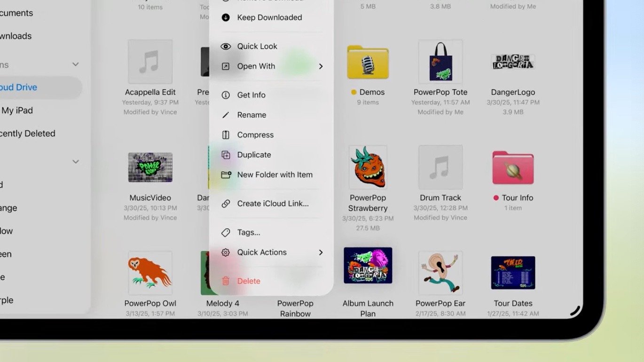644x362 pixels.
Task: Click the '9 items' label under Demos
Action: [368, 102]
